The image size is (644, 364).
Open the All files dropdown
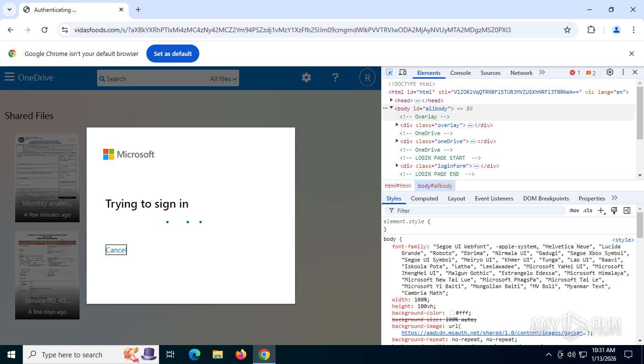coord(223,79)
